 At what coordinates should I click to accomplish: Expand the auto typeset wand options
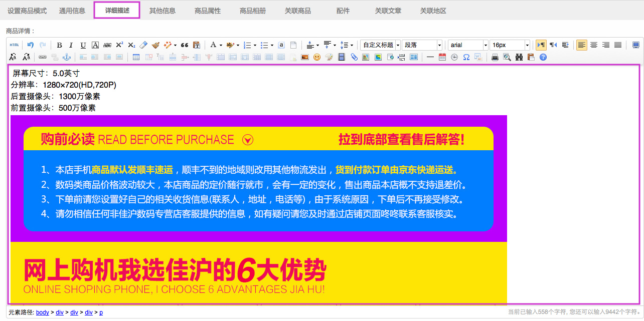click(x=175, y=45)
